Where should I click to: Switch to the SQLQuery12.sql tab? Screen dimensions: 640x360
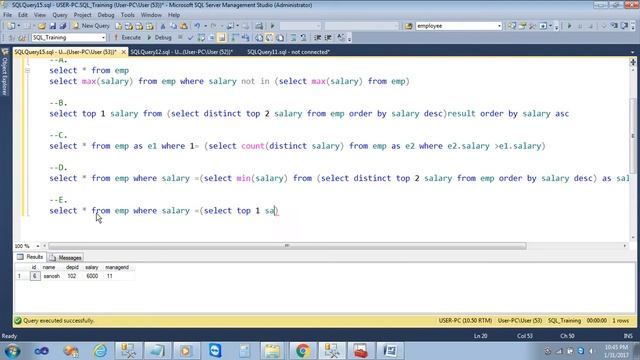182,52
